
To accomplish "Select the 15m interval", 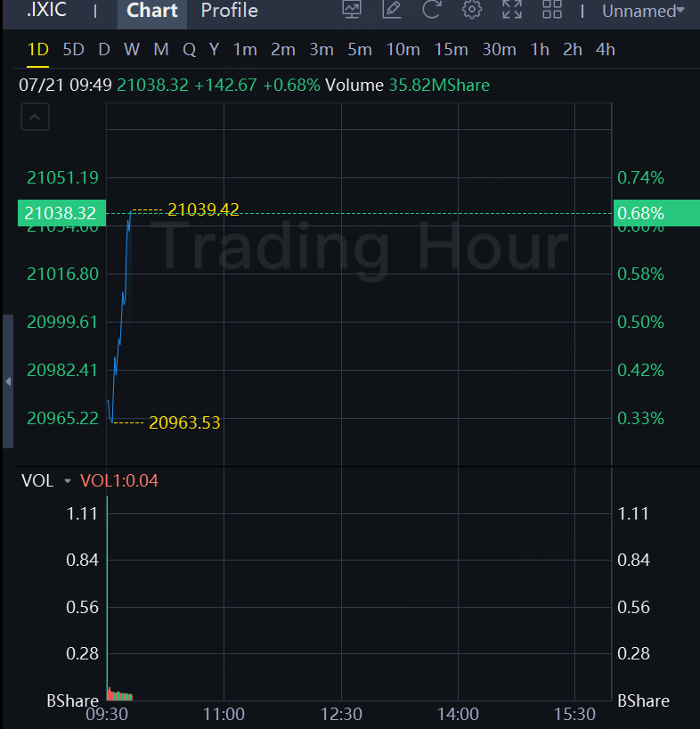I will pyautogui.click(x=451, y=50).
